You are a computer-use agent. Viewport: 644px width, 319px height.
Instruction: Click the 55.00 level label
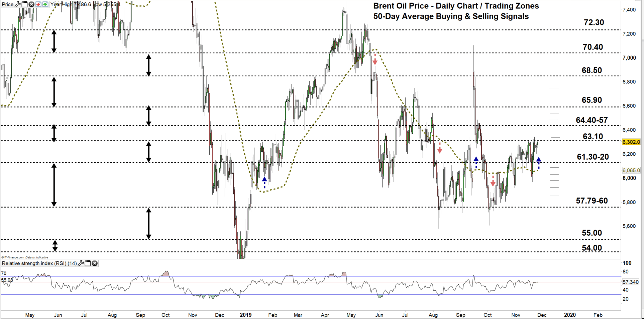point(592,233)
